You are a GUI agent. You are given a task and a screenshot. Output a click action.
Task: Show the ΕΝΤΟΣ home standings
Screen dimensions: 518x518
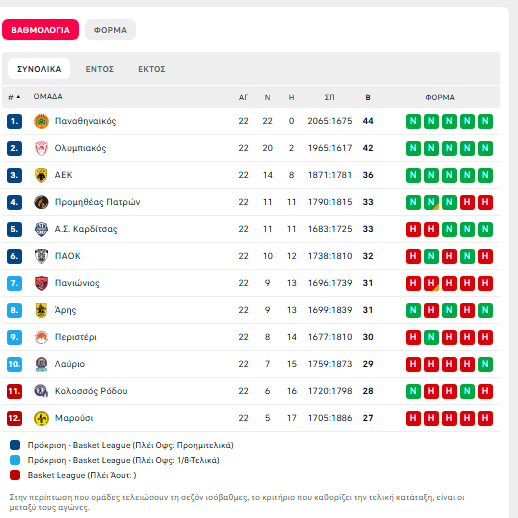pos(100,69)
